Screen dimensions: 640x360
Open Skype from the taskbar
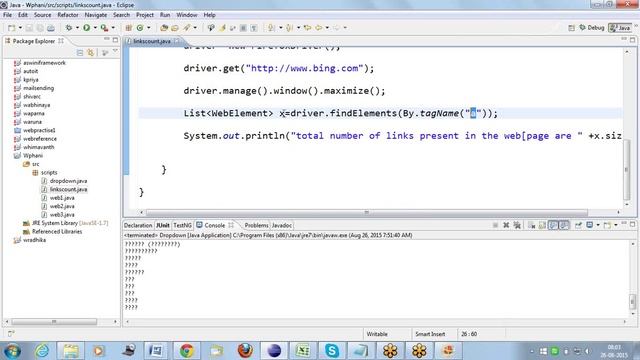coord(332,351)
